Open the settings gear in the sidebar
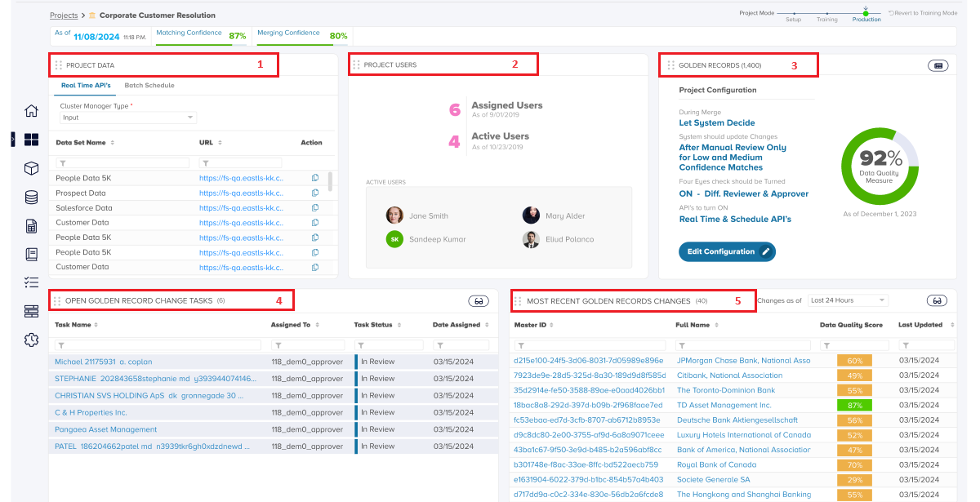The image size is (980, 502). [x=32, y=340]
